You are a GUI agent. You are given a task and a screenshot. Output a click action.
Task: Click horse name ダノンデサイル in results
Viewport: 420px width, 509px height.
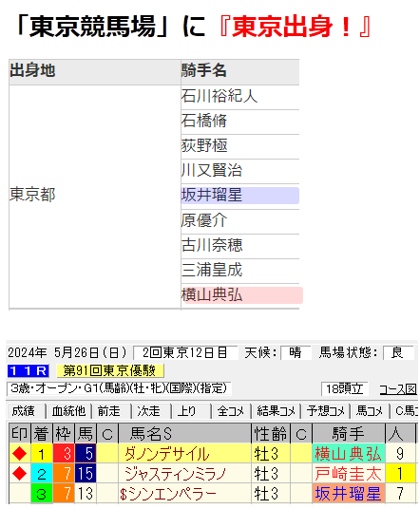(167, 454)
